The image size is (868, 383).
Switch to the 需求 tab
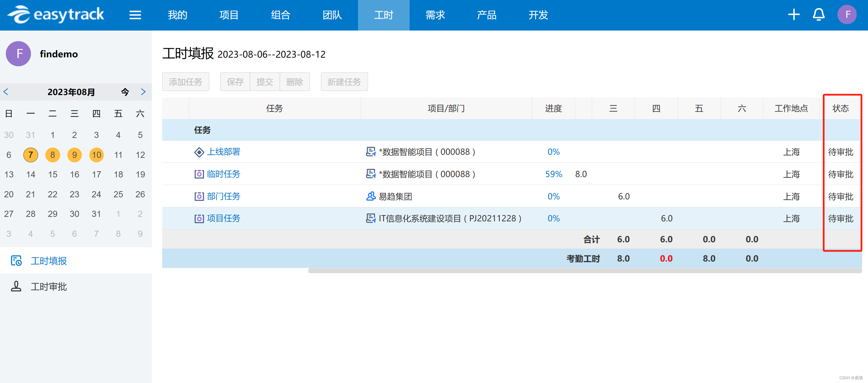(x=435, y=15)
